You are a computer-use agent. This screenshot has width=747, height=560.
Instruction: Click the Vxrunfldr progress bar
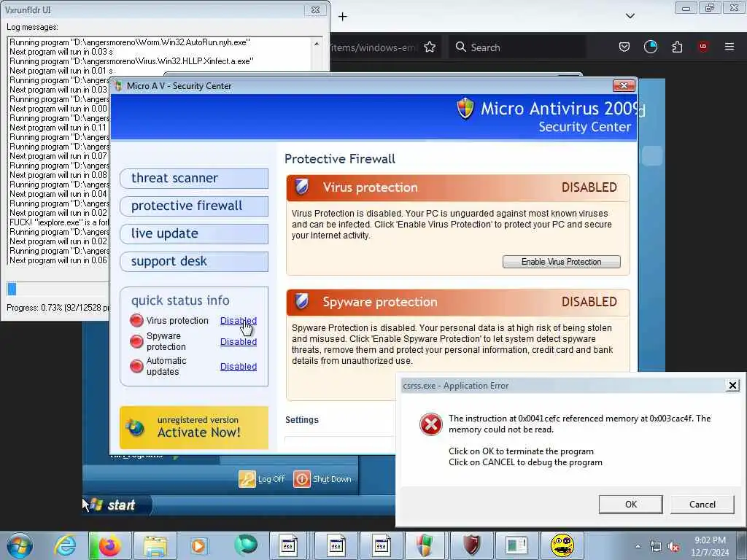(x=58, y=289)
